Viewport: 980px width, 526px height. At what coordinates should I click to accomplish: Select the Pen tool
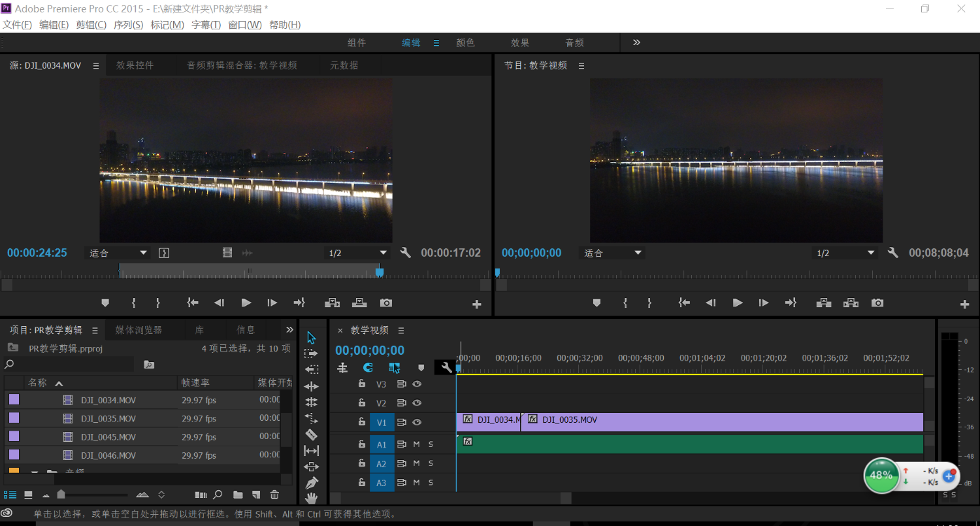point(312,483)
